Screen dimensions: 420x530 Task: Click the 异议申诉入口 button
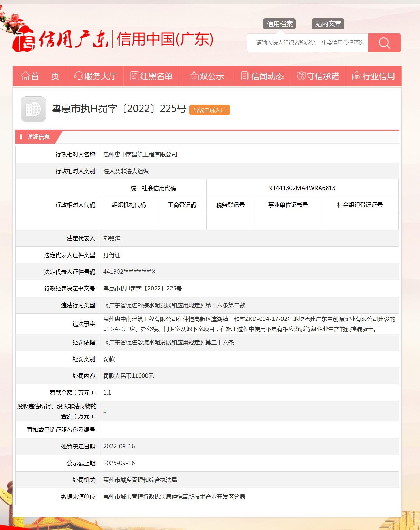pyautogui.click(x=210, y=110)
